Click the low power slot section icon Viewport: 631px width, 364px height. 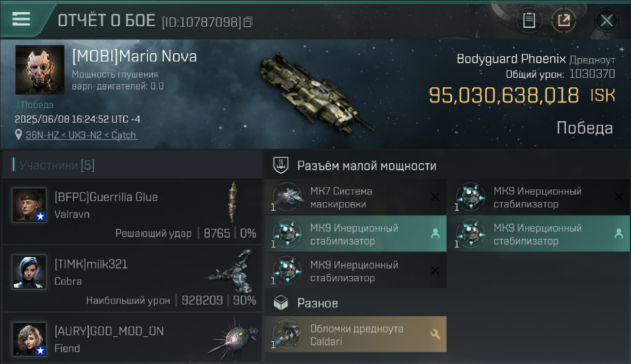point(281,165)
